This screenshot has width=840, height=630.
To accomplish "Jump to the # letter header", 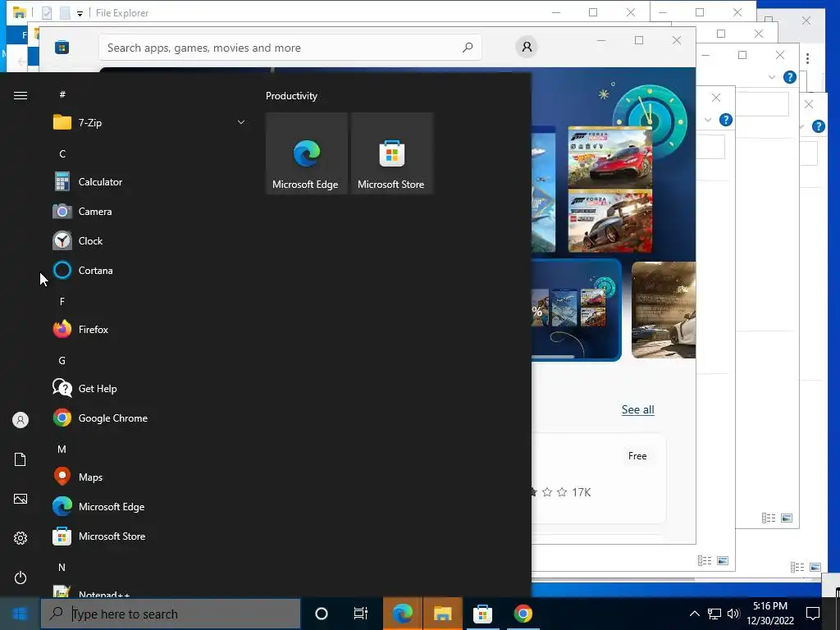I will click(x=62, y=95).
